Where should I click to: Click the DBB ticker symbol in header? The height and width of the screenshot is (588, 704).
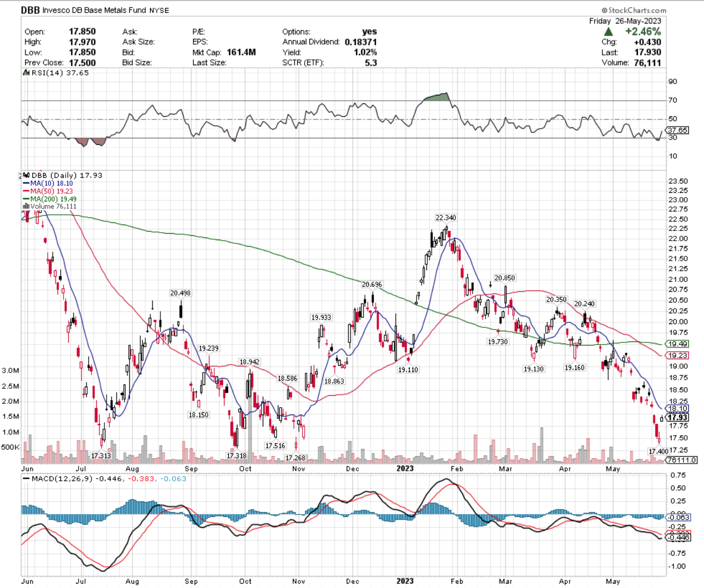point(30,10)
